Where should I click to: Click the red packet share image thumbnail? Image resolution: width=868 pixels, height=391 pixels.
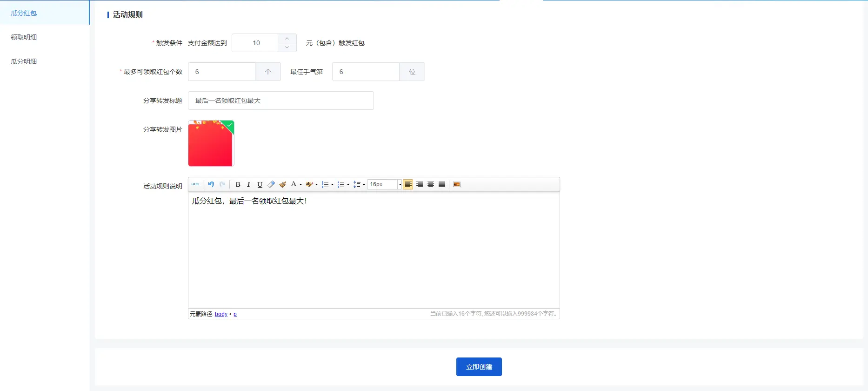(x=211, y=143)
